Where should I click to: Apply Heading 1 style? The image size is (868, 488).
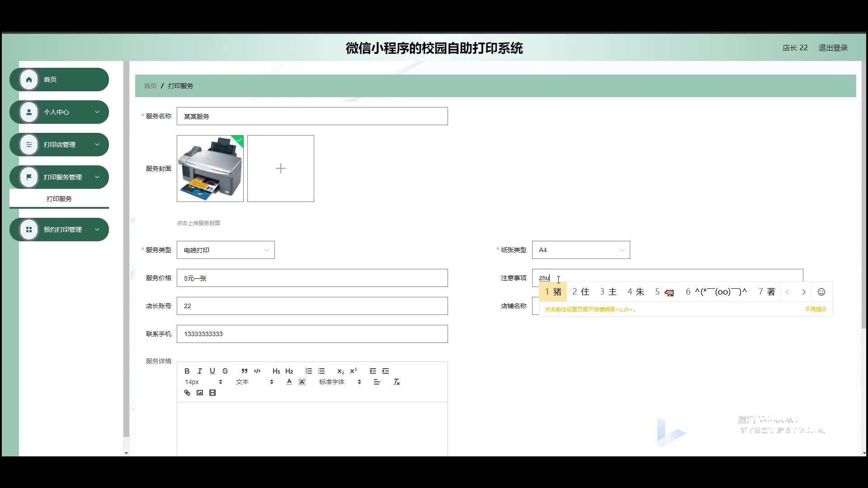[x=276, y=371]
